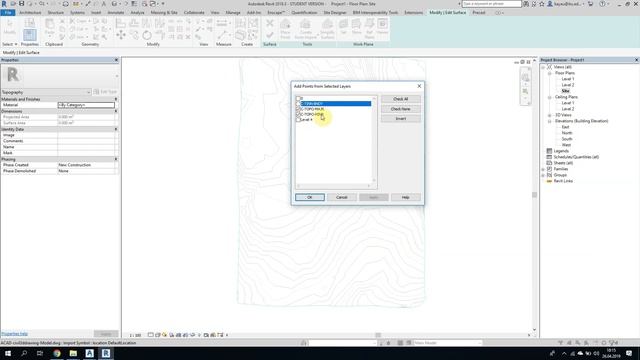Select the East elevation view
The image size is (640, 360).
[565, 127]
